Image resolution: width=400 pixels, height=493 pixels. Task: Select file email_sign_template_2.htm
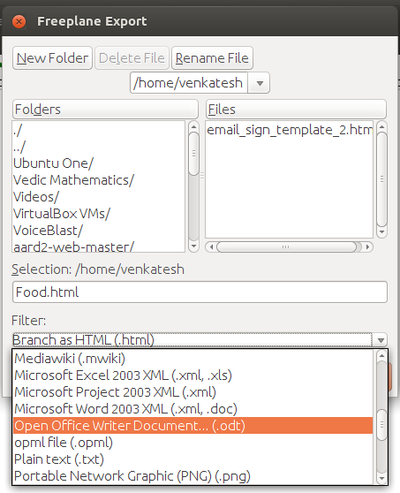pyautogui.click(x=289, y=130)
